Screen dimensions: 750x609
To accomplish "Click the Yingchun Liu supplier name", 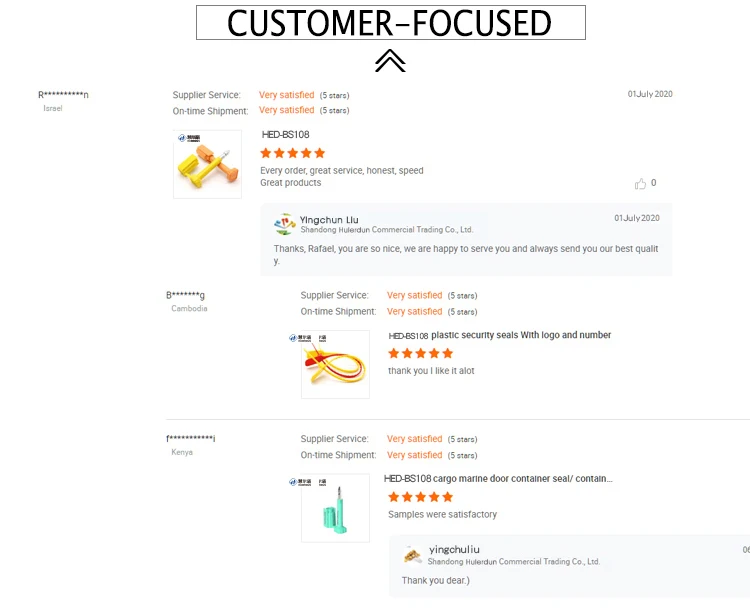I will [x=329, y=219].
